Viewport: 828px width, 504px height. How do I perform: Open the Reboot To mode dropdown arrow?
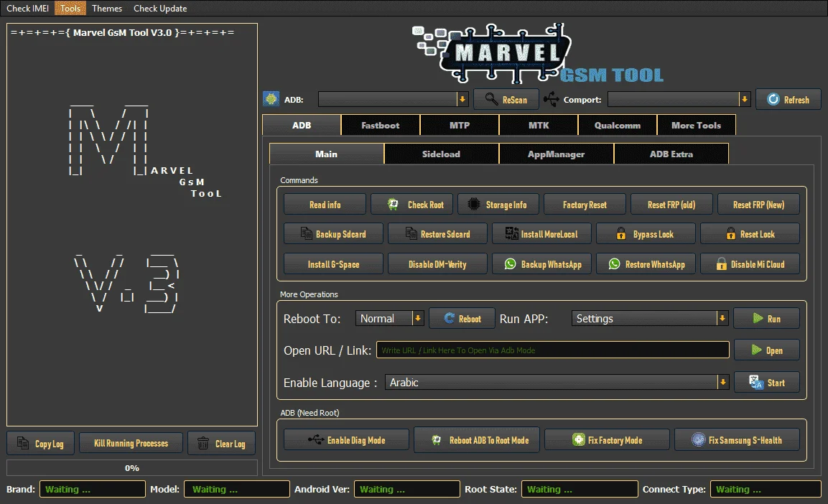pyautogui.click(x=418, y=318)
